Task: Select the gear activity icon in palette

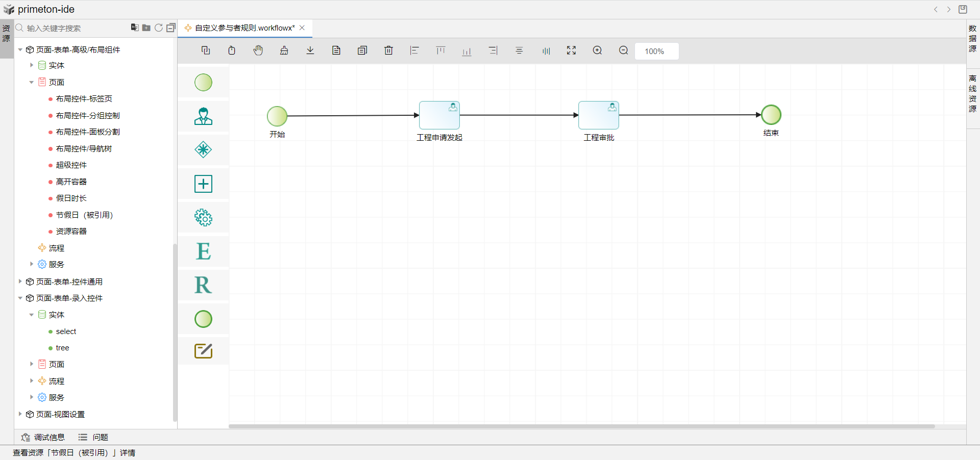Action: pyautogui.click(x=203, y=218)
